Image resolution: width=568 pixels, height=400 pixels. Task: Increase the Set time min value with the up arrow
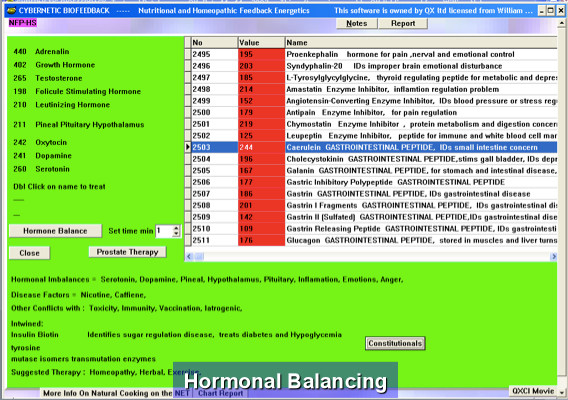coord(176,228)
